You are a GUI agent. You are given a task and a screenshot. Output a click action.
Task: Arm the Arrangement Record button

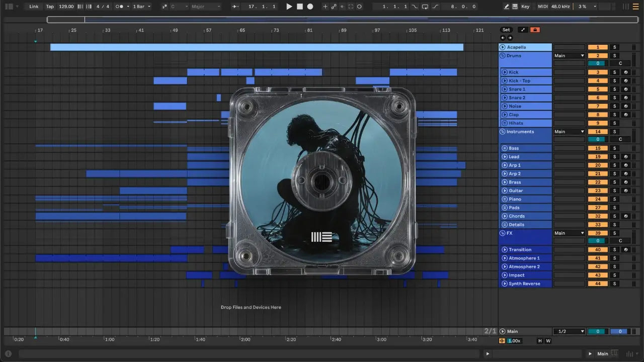(x=310, y=7)
